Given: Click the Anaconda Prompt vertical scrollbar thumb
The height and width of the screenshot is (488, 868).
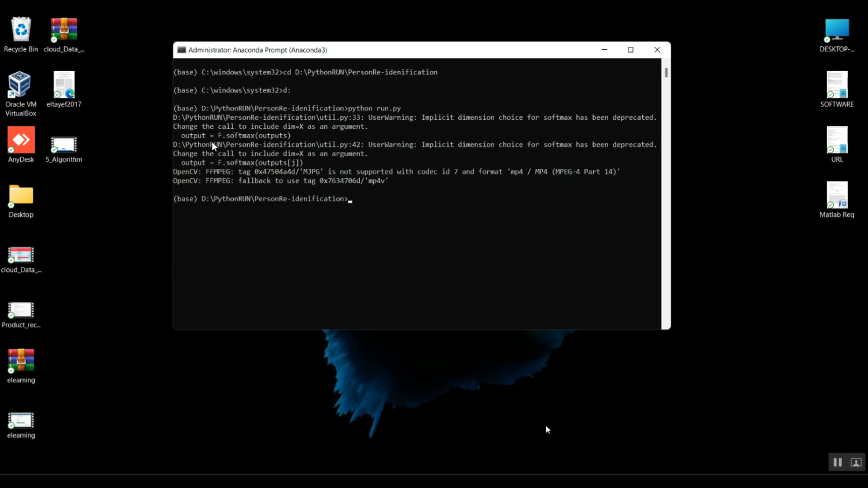Looking at the screenshot, I should [x=667, y=73].
